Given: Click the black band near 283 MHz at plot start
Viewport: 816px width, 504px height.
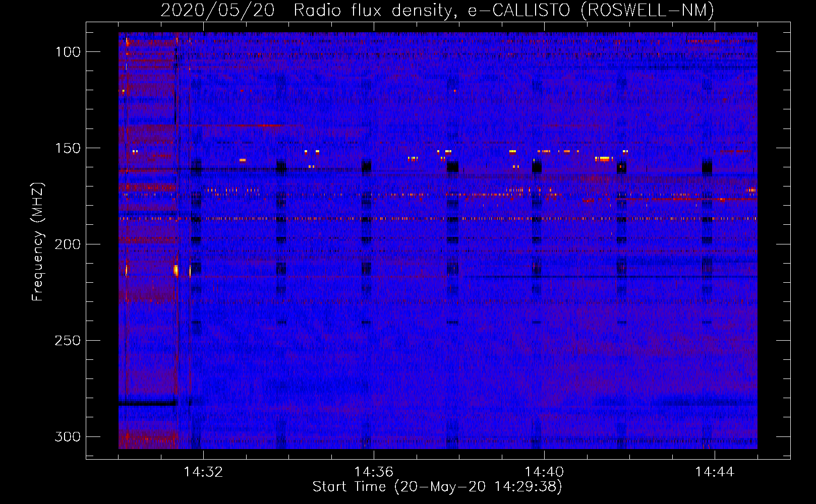Looking at the screenshot, I should click(x=147, y=403).
